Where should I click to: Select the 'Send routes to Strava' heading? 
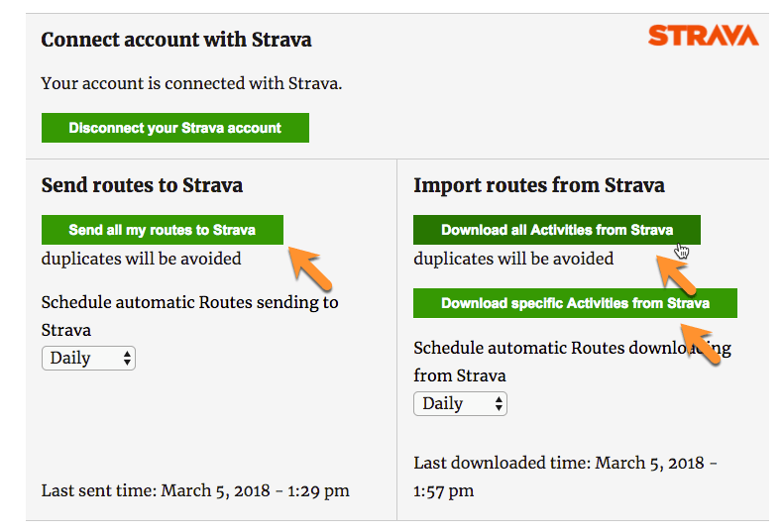(x=142, y=185)
